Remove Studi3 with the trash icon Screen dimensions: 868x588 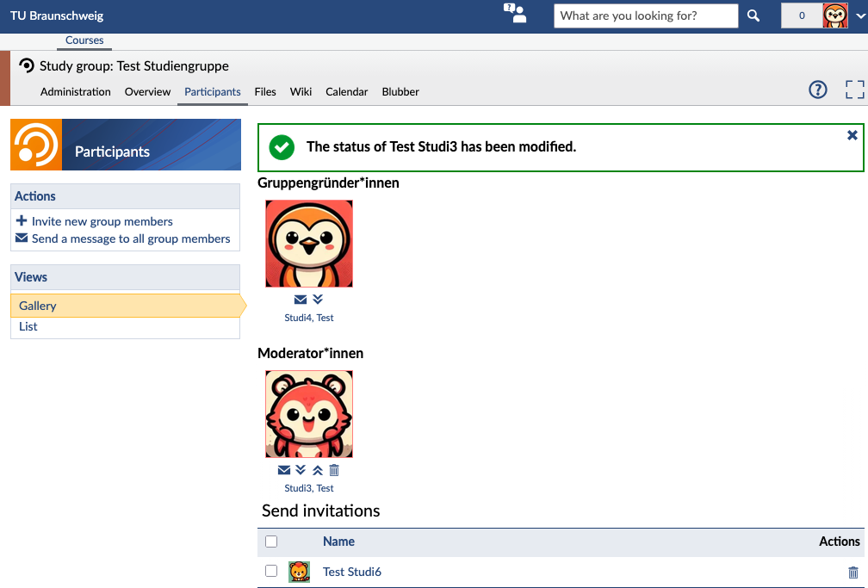(x=334, y=470)
